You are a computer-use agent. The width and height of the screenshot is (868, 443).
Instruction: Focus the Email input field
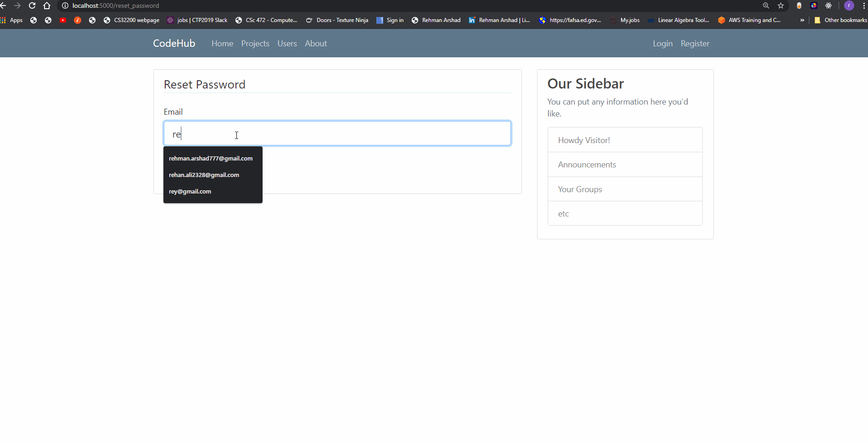coord(337,133)
